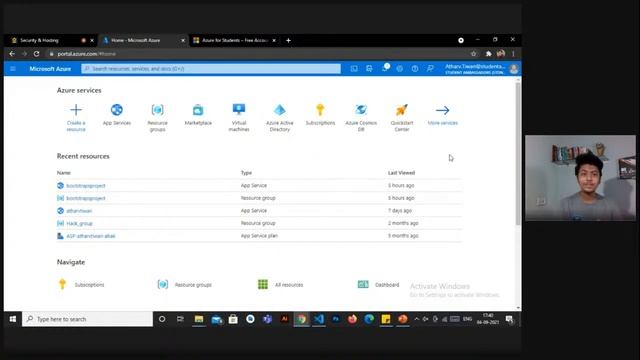
Task: Open the Chrome extensions puzzle icon
Action: tap(488, 53)
